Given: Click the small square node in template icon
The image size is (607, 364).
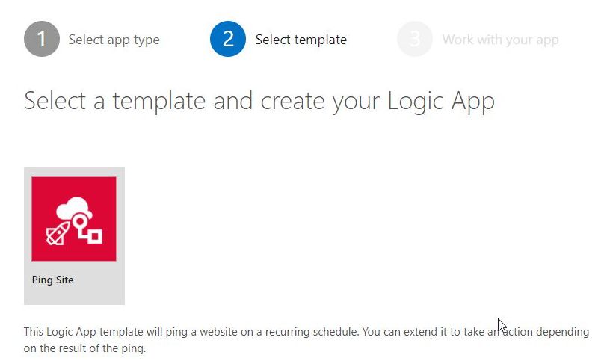Looking at the screenshot, I should pos(95,237).
